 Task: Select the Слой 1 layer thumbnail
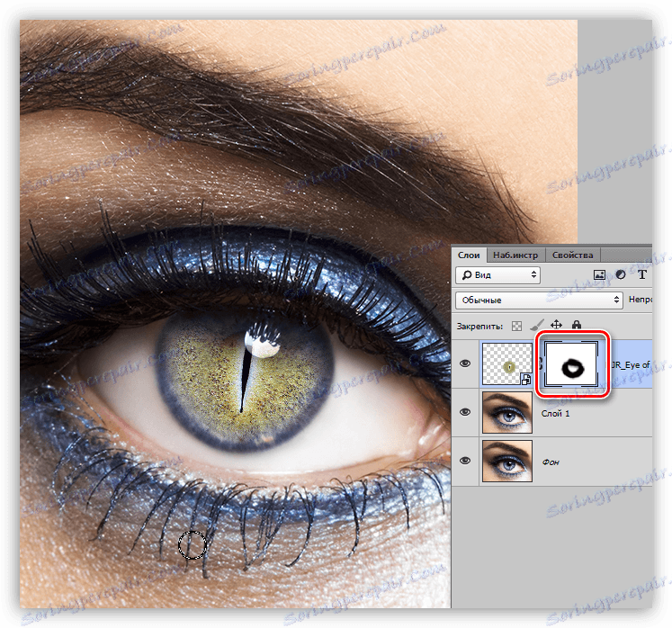[x=507, y=412]
